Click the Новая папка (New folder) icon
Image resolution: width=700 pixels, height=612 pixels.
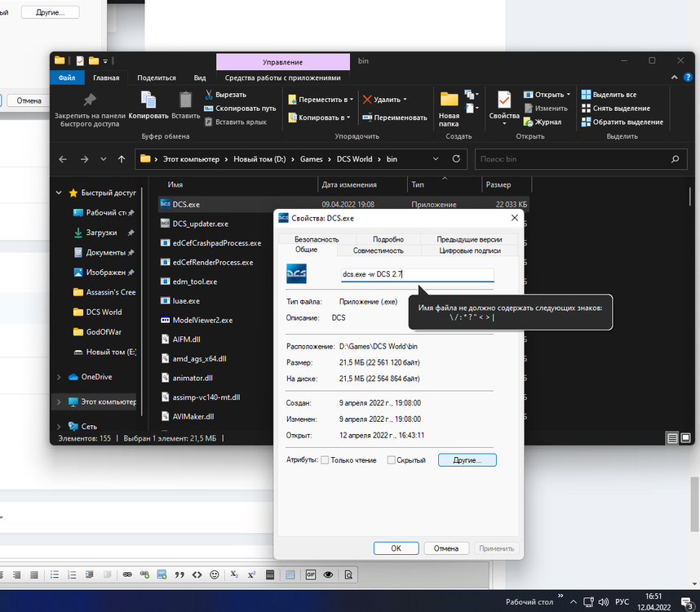pyautogui.click(x=449, y=100)
